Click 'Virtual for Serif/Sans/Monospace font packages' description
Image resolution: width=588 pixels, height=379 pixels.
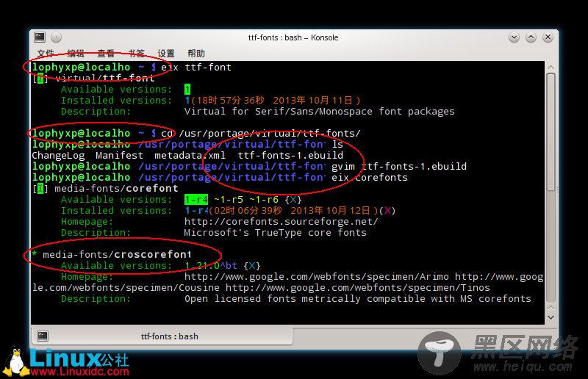pos(319,112)
